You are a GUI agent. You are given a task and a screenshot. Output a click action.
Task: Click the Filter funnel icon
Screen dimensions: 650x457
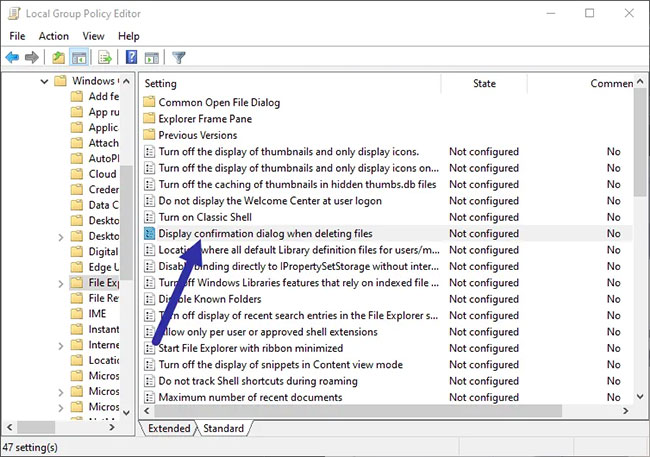[x=179, y=57]
